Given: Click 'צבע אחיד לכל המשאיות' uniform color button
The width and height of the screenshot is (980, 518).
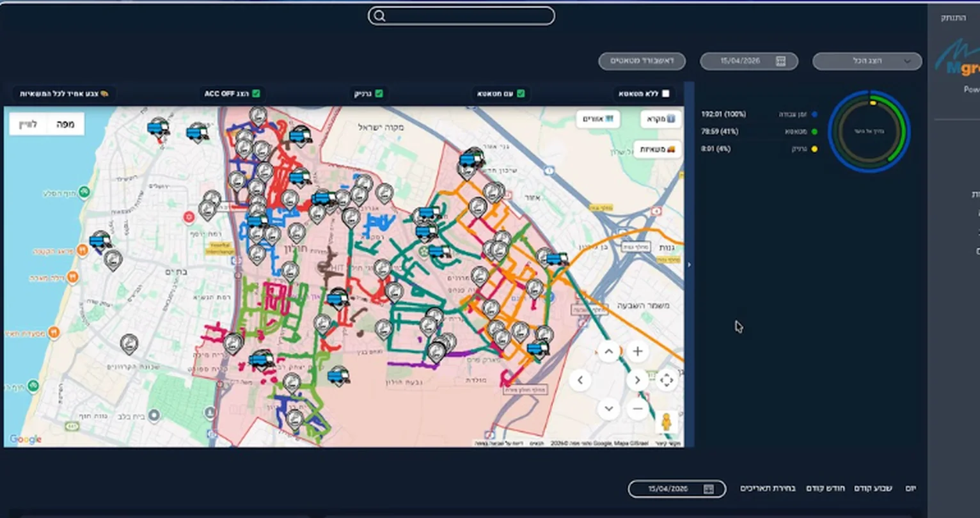Looking at the screenshot, I should click(x=64, y=94).
